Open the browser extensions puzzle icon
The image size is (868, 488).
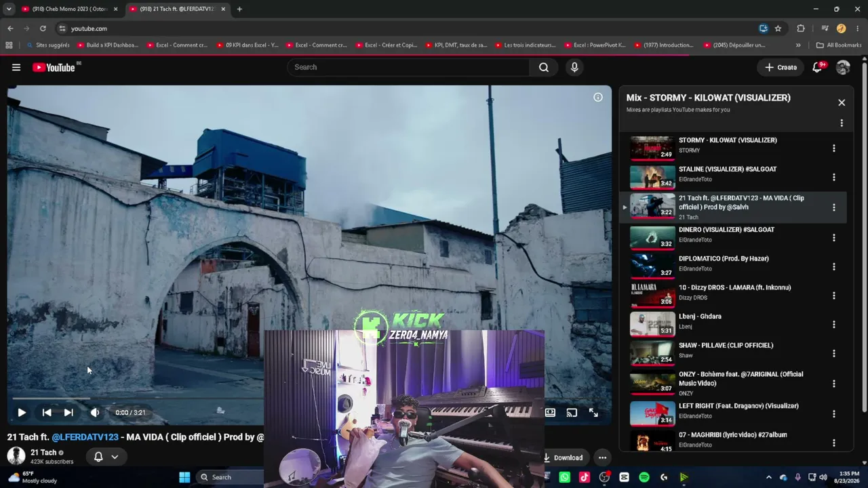[x=801, y=28]
